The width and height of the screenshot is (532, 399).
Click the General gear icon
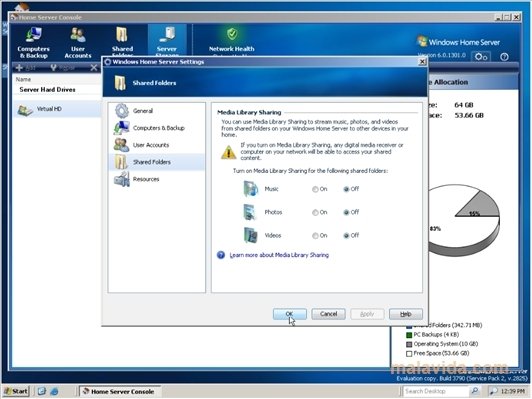point(121,111)
